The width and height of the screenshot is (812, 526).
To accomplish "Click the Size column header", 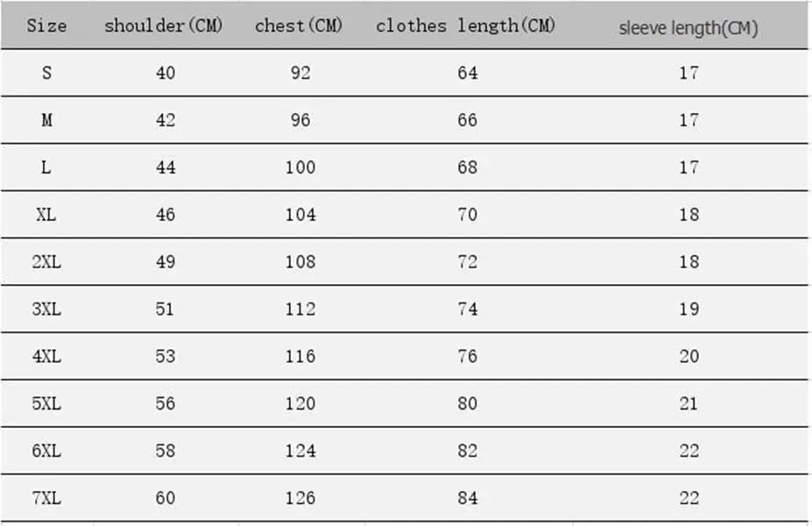I will pos(46,25).
